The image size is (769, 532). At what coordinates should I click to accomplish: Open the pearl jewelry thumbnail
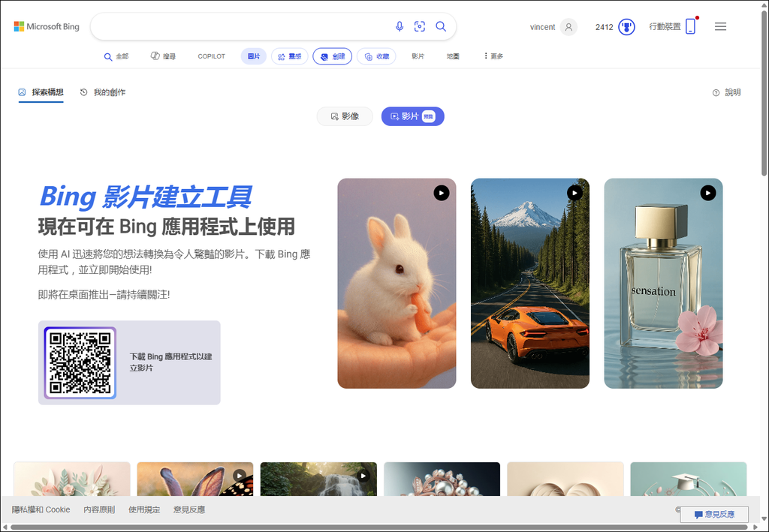442,479
